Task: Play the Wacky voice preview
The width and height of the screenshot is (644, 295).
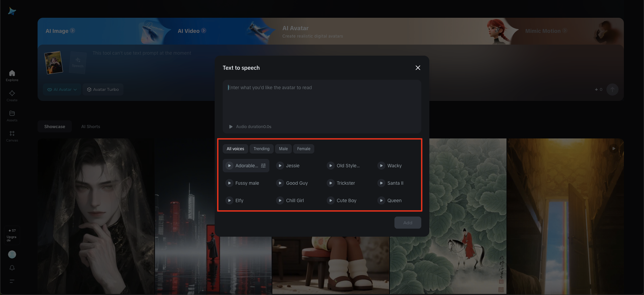Action: coord(381,166)
